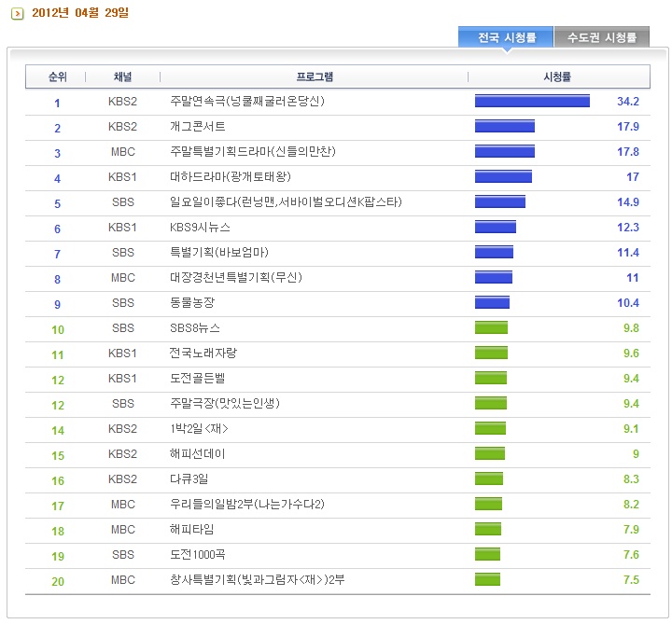This screenshot has height=624, width=672.
Task: Select program KBS9시뉴스
Action: [x=200, y=228]
